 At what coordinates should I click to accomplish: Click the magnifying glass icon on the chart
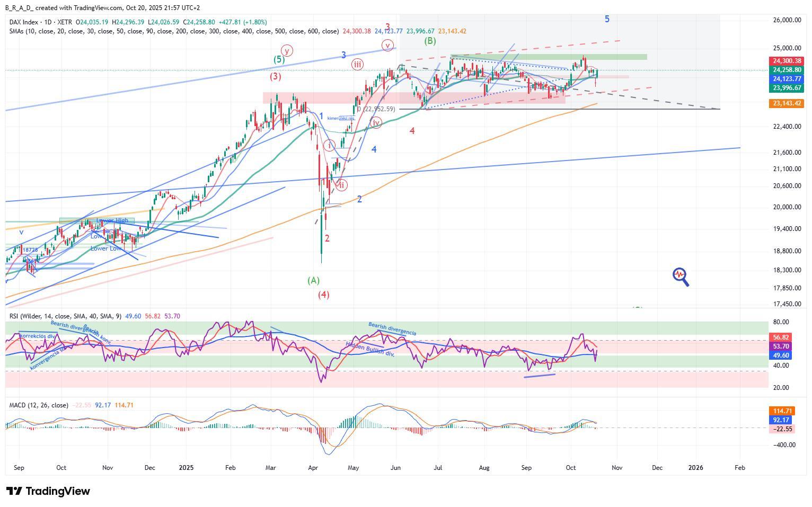[681, 275]
